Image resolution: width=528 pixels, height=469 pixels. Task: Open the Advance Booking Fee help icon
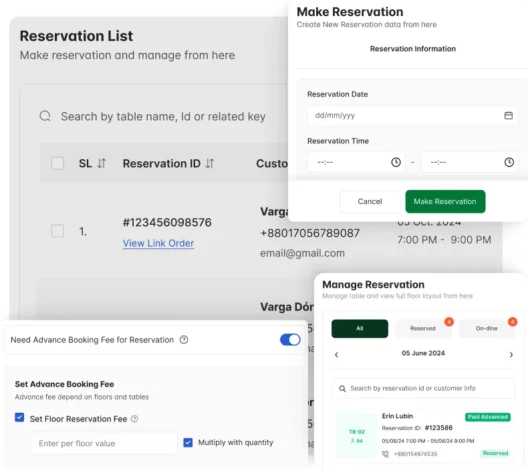pyautogui.click(x=184, y=340)
